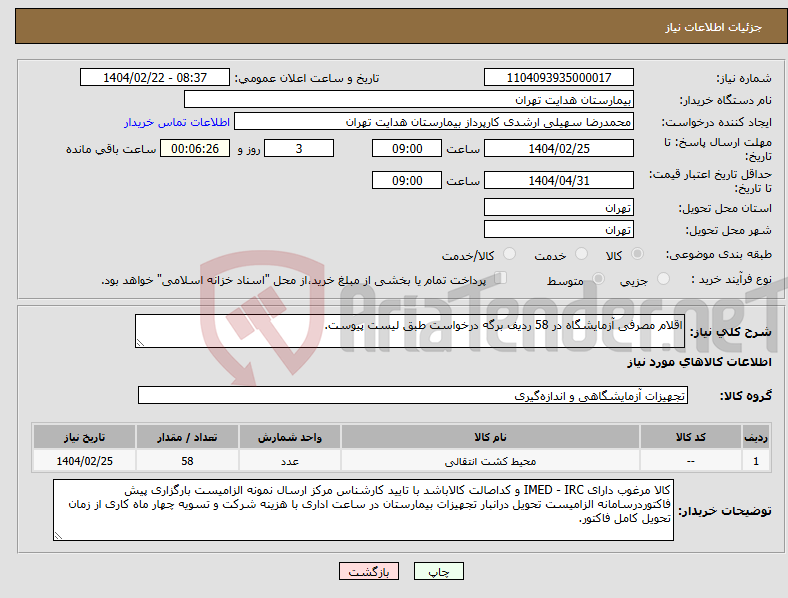This screenshot has width=788, height=598.
Task: Click the request number field 1104093935000017
Action: (559, 77)
